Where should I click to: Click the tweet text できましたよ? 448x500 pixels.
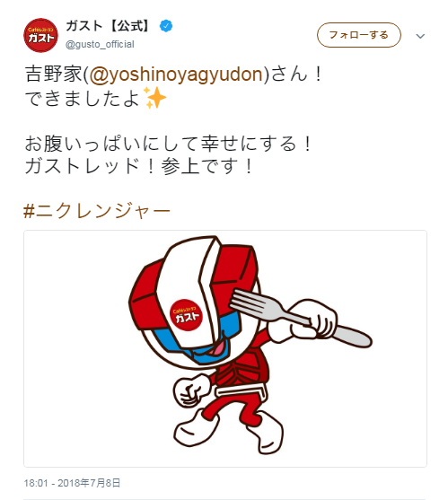click(83, 98)
